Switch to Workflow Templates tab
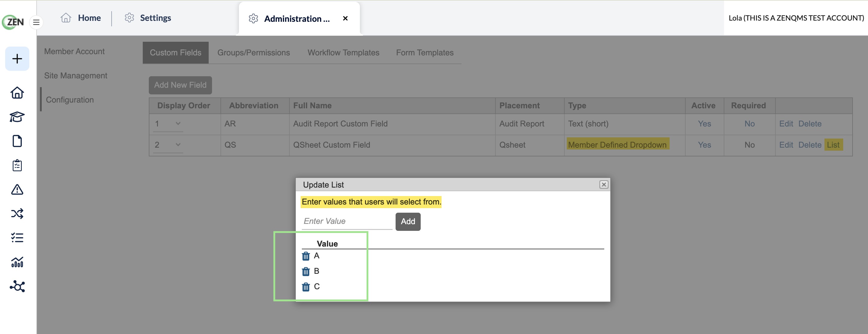The height and width of the screenshot is (334, 868). 343,53
